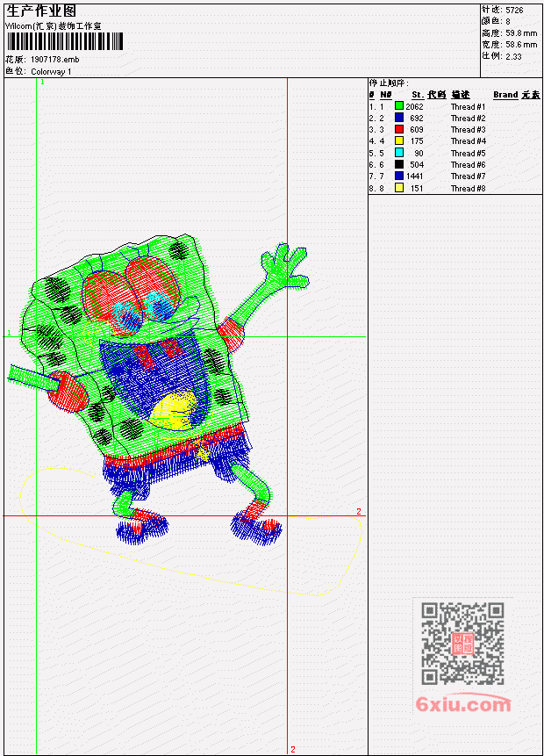Click stitch count 151 in the thread list
Viewport: 544px width, 756px height.
click(x=417, y=189)
